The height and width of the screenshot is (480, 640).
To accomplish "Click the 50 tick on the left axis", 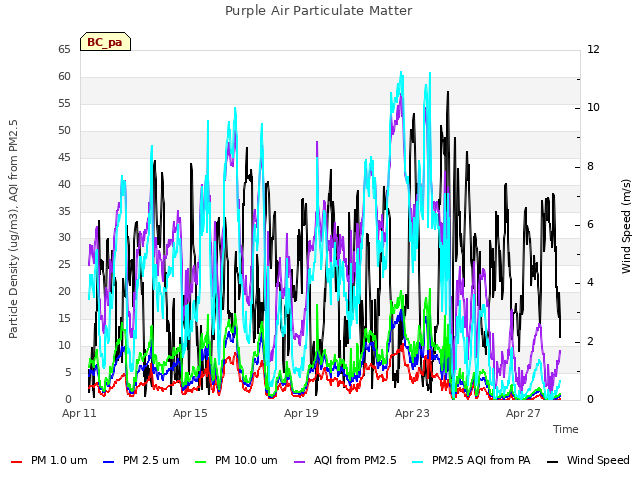I will (64, 130).
